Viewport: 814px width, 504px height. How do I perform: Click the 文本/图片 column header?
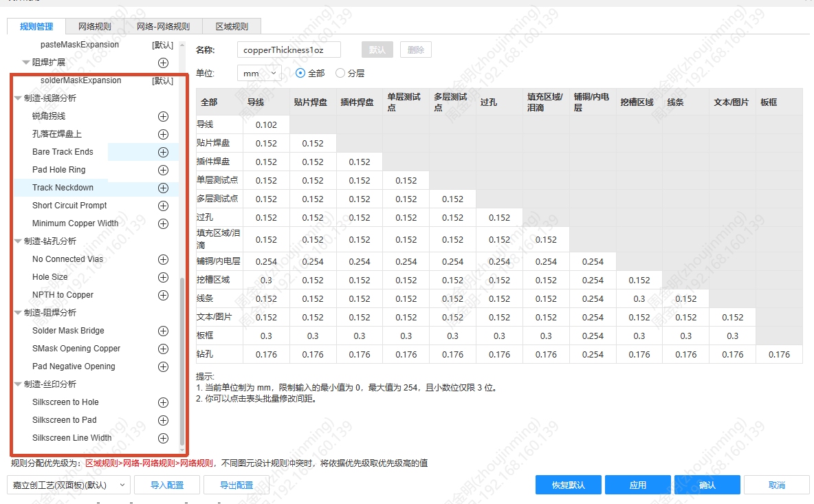[x=732, y=102]
